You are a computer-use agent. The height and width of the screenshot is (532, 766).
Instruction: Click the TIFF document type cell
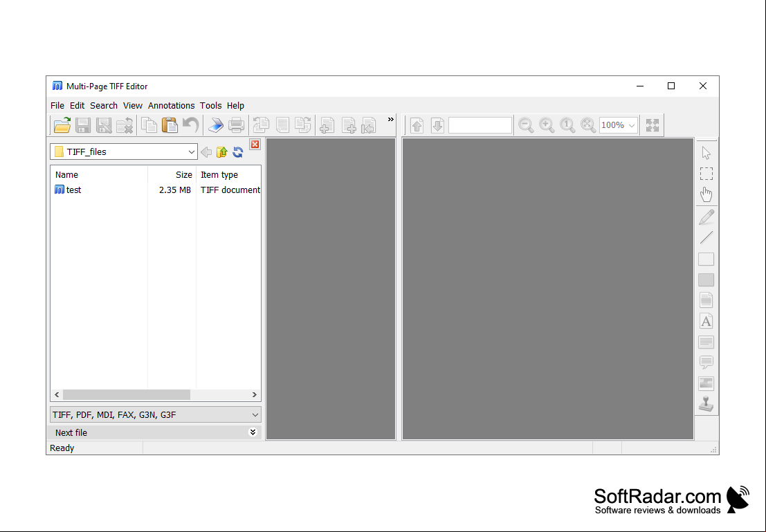[230, 190]
